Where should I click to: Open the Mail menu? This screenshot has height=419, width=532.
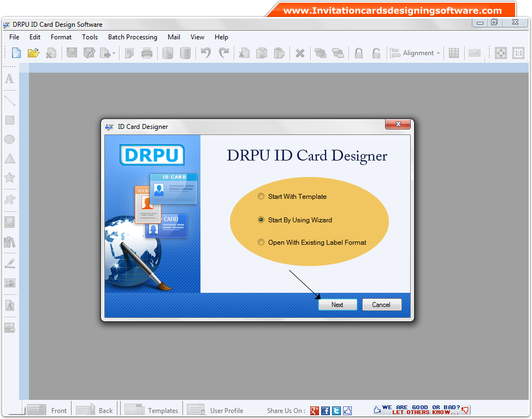[174, 37]
